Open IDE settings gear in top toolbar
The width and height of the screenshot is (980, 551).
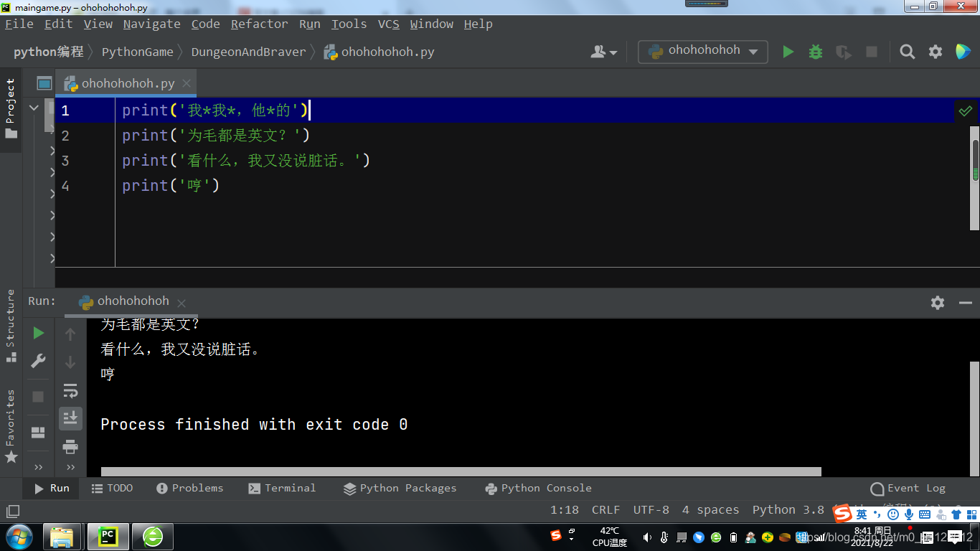936,52
